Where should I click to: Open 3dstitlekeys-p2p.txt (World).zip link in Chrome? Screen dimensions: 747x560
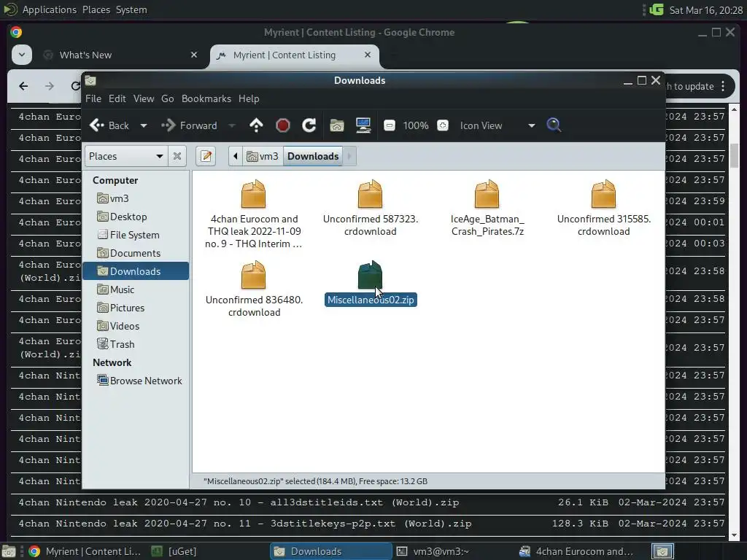[245, 524]
